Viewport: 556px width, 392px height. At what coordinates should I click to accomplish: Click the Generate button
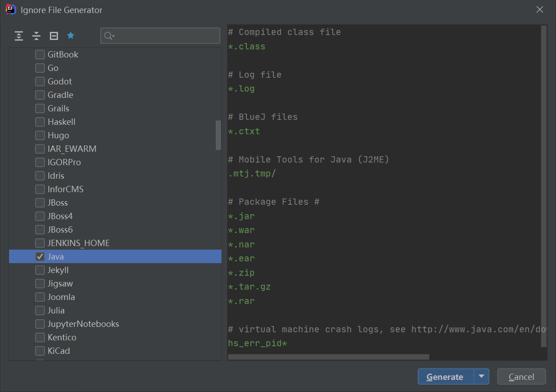pyautogui.click(x=445, y=377)
